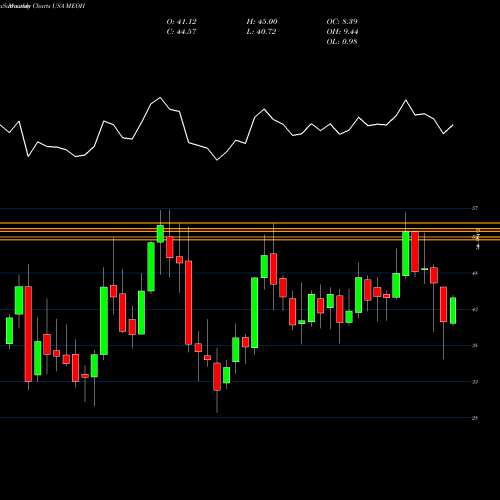Click the 'OL: 0.98' percentage readout
This screenshot has height=500, width=500.
click(x=342, y=42)
